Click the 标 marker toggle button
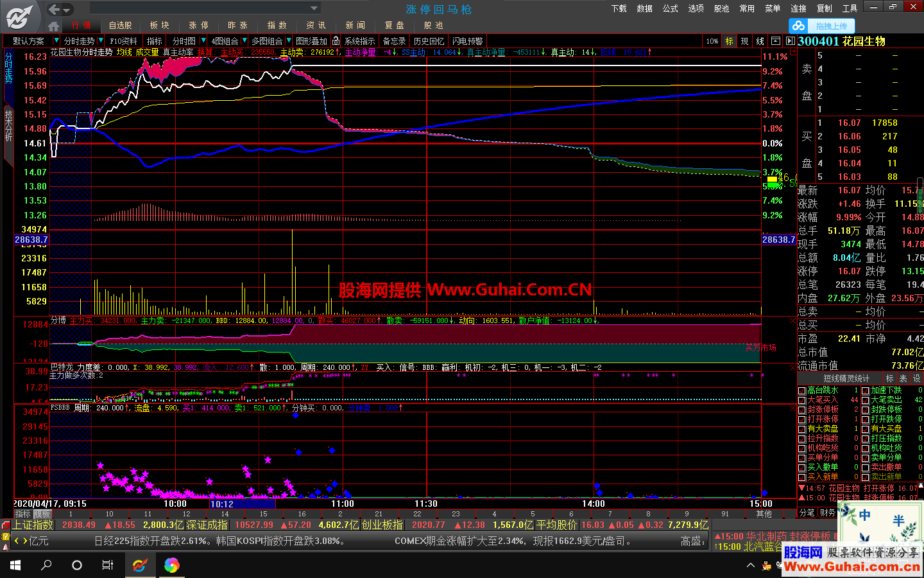Screen dimensions: 924x578 (729, 40)
